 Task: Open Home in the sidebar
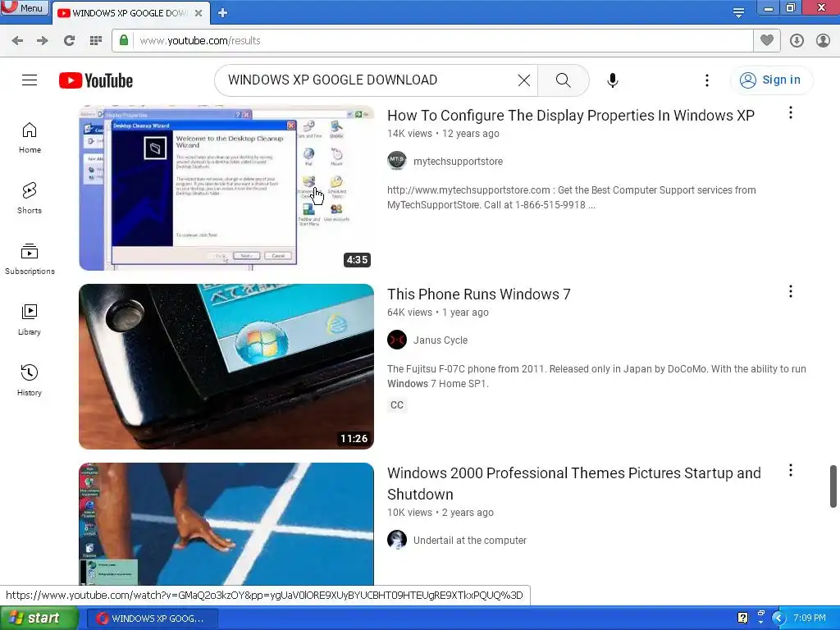tap(30, 138)
